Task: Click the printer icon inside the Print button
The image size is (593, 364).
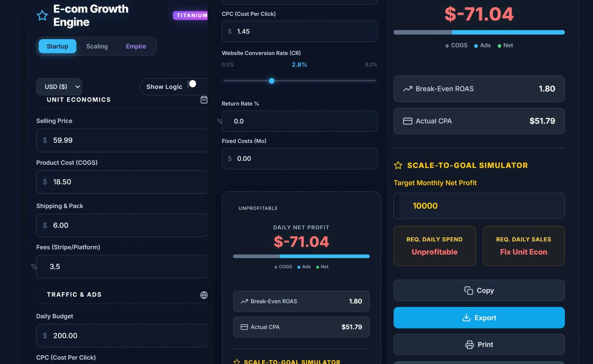Action: 469,344
